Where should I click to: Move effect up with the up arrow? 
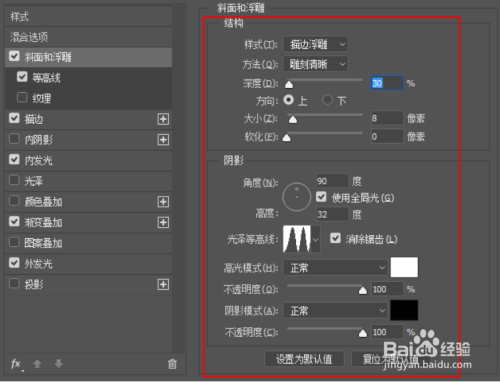(37, 364)
